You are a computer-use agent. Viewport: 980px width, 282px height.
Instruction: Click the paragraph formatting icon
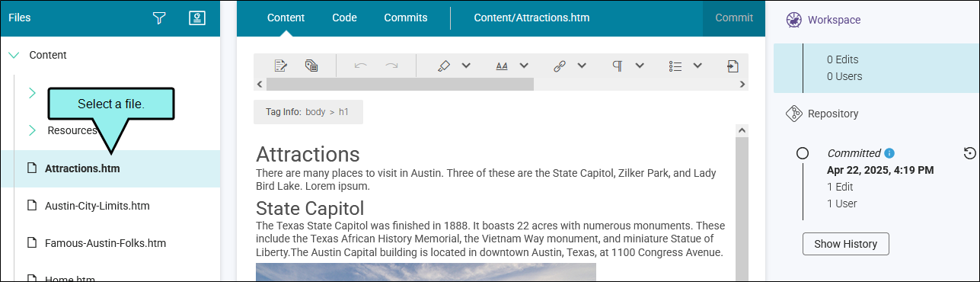click(x=618, y=66)
